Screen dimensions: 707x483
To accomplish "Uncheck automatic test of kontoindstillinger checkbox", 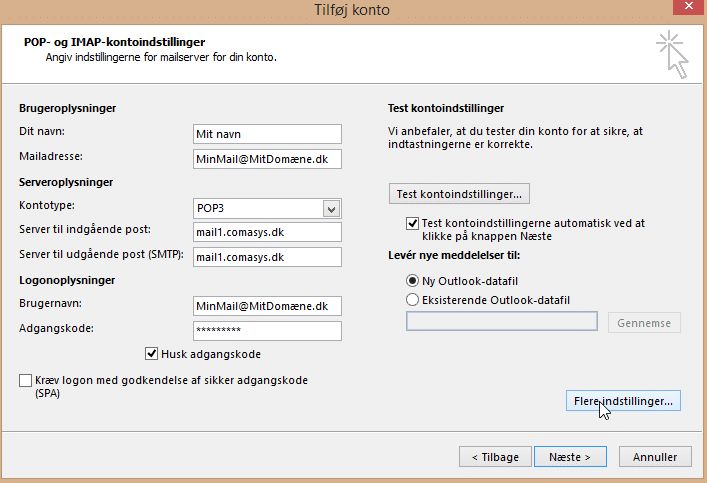I will [x=412, y=223].
